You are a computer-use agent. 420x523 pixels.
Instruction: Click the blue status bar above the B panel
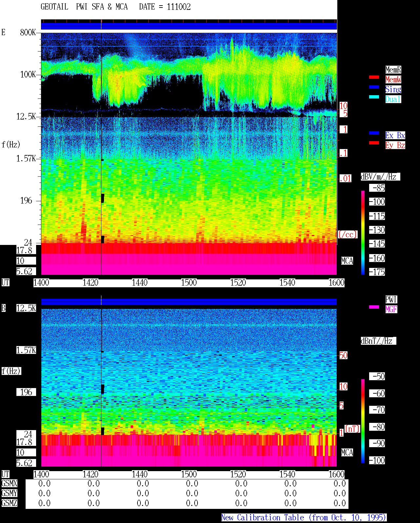click(189, 302)
